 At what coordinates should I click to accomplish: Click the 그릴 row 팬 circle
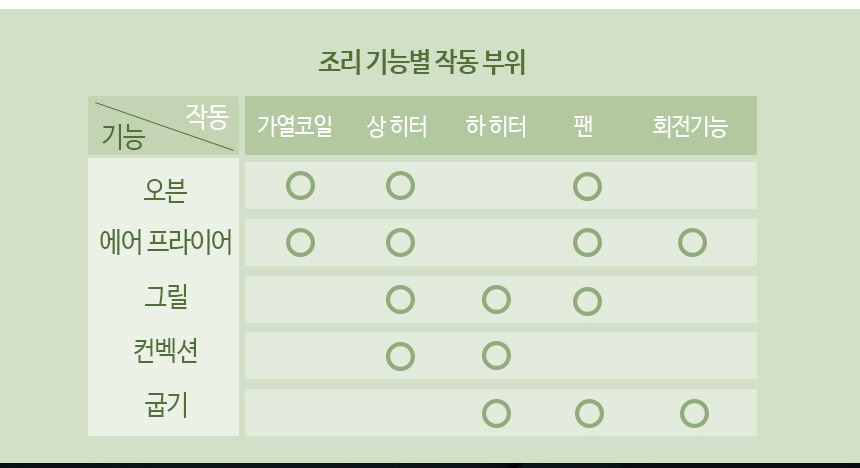click(587, 300)
